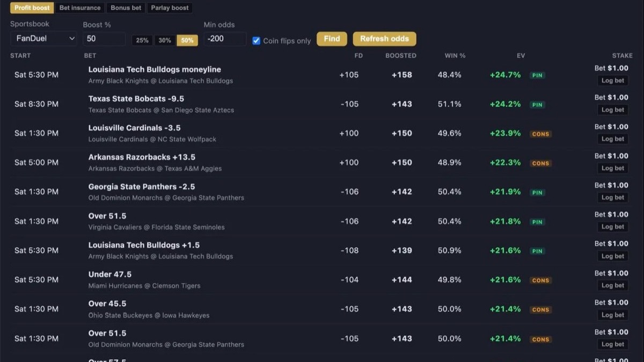
Task: Click the +158 boosted odds value
Action: click(x=401, y=75)
